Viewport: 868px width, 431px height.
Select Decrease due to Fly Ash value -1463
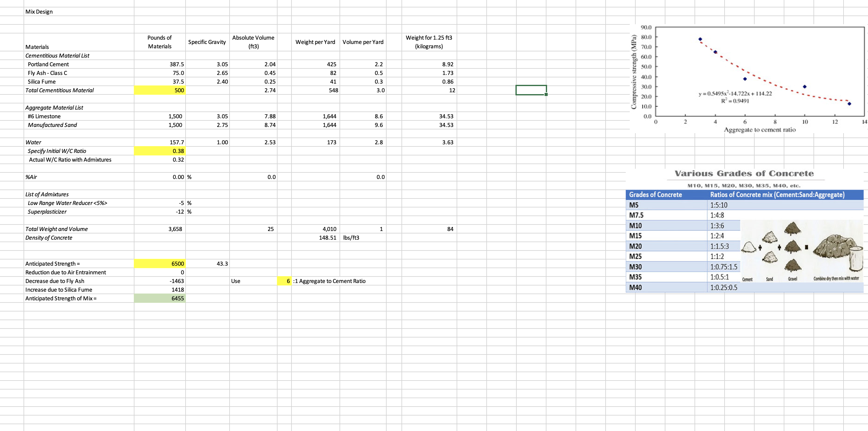(160, 281)
